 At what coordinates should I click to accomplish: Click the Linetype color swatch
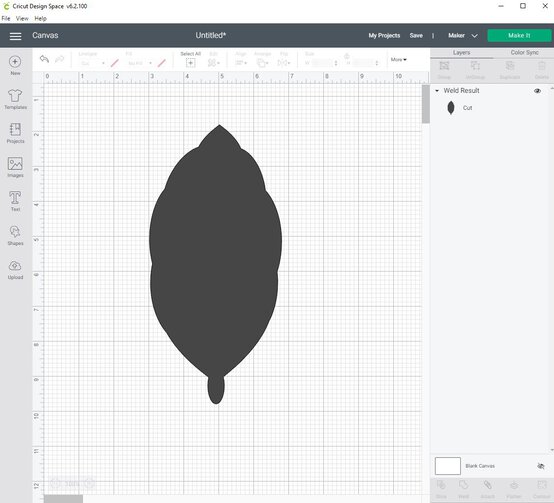pyautogui.click(x=114, y=63)
